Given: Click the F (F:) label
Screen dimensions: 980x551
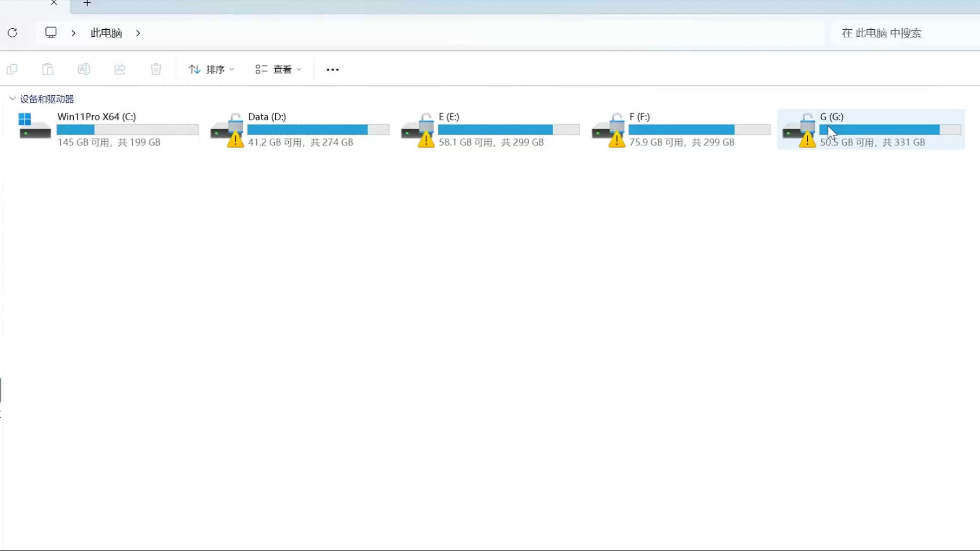Looking at the screenshot, I should (639, 117).
